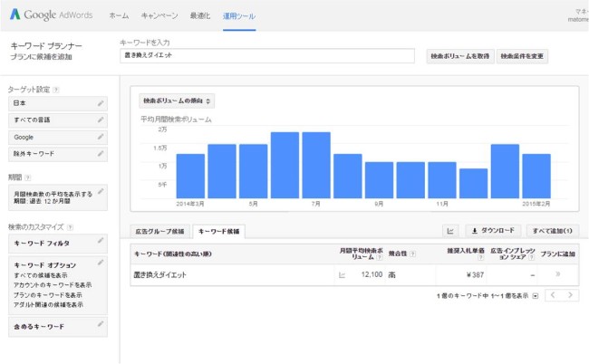589x364 pixels.
Task: Edit the キーワード フィルタ pencil icon
Action: click(101, 241)
